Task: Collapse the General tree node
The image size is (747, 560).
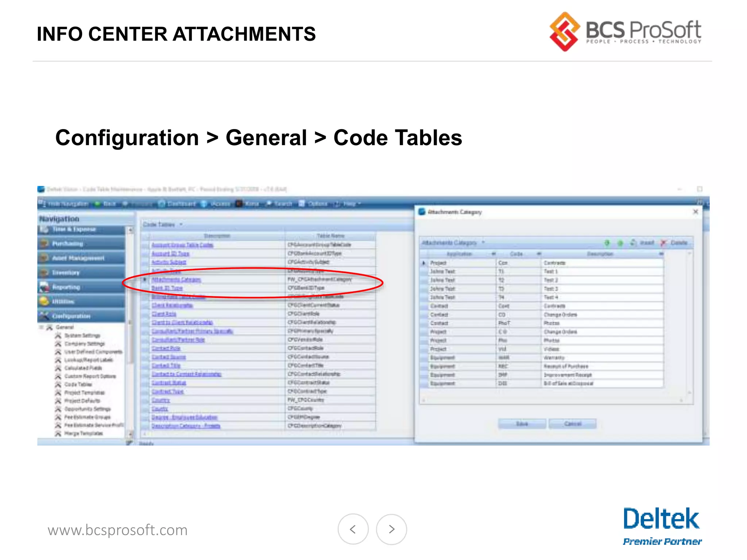Action: pos(41,327)
